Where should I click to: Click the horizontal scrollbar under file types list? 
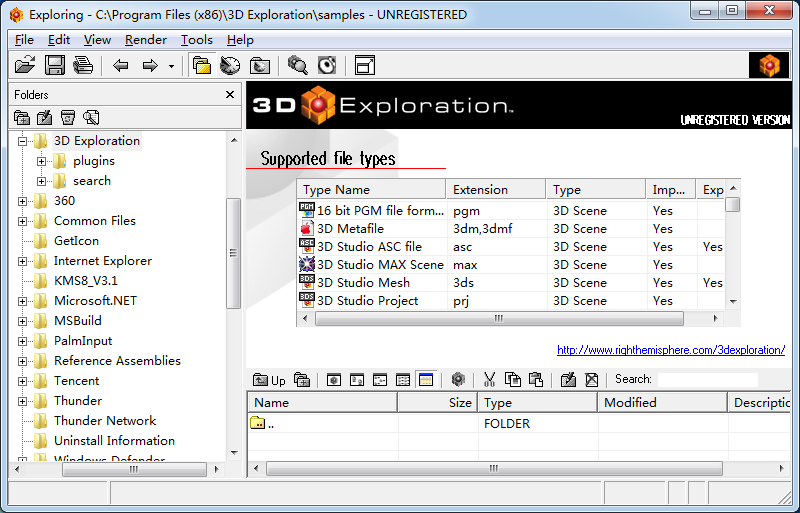(497, 319)
